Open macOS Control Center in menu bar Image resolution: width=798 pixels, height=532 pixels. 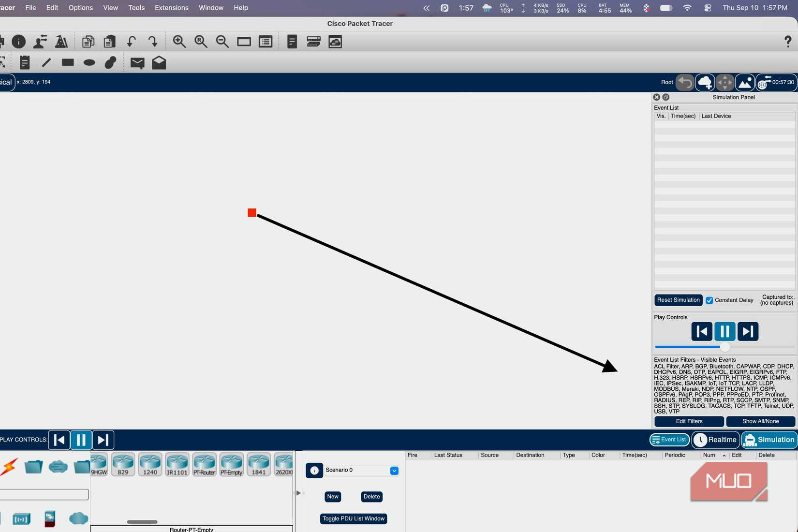708,8
